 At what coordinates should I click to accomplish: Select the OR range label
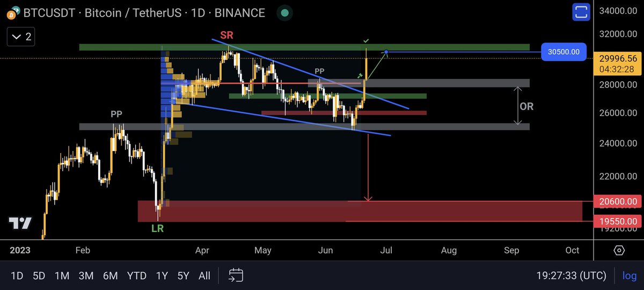tap(526, 106)
